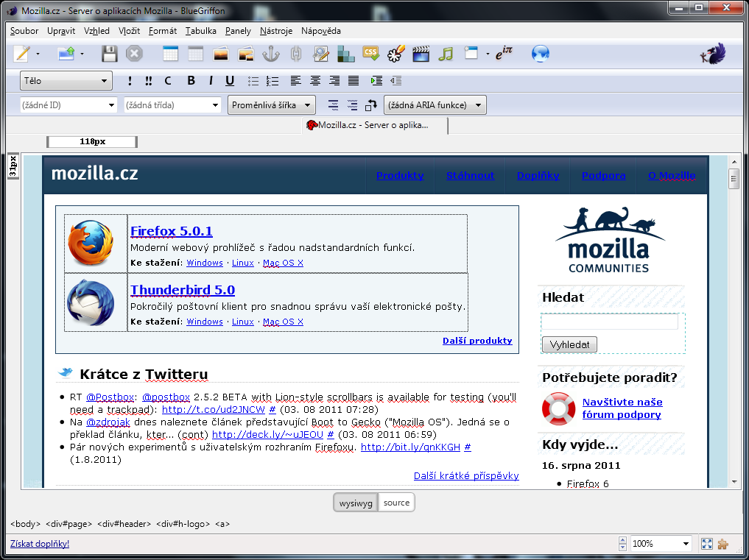Center align the text
This screenshot has width=749, height=560.
coord(314,81)
